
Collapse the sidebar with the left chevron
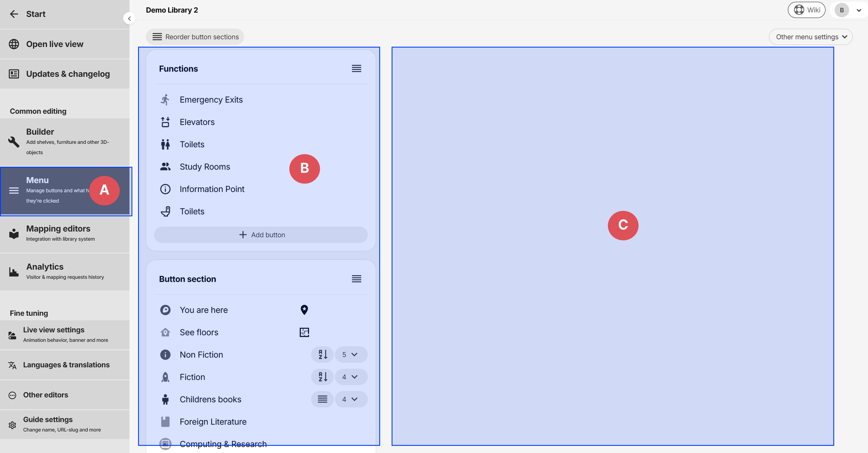(129, 18)
